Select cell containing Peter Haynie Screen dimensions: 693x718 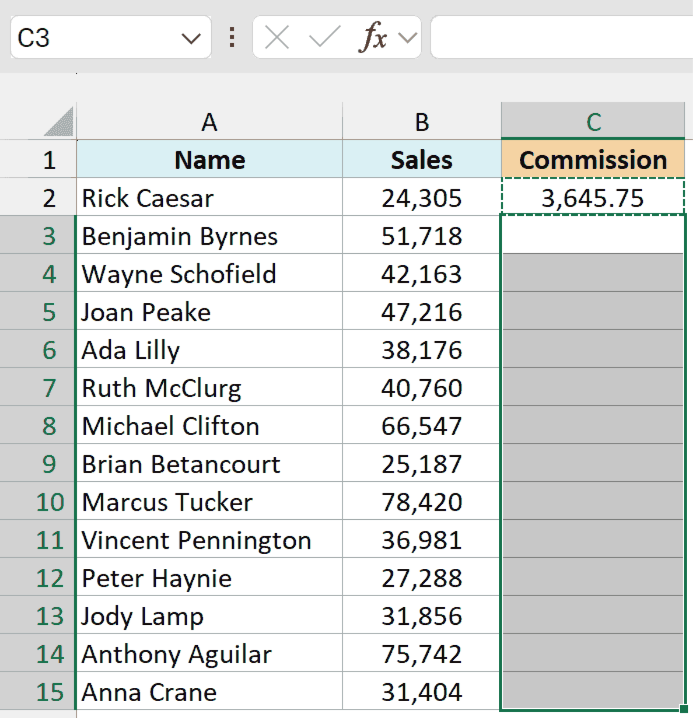pyautogui.click(x=209, y=577)
